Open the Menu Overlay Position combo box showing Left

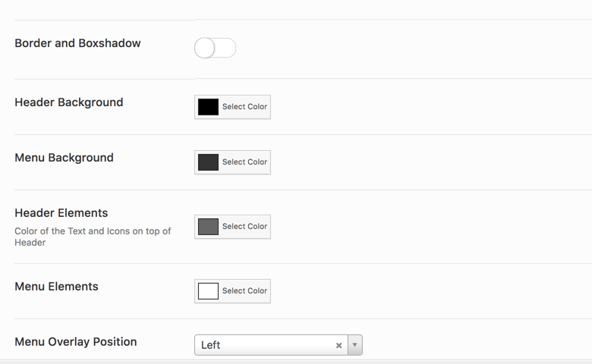coord(279,345)
